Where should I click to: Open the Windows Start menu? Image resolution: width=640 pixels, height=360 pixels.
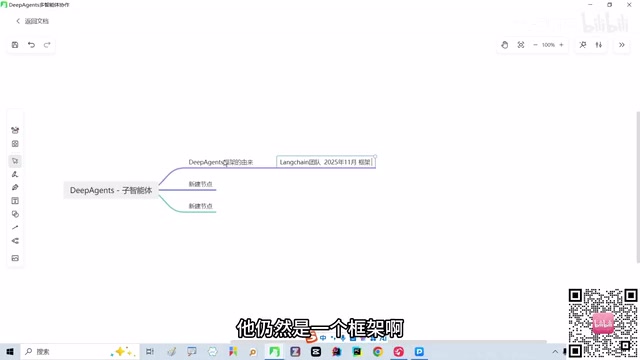pyautogui.click(x=10, y=351)
